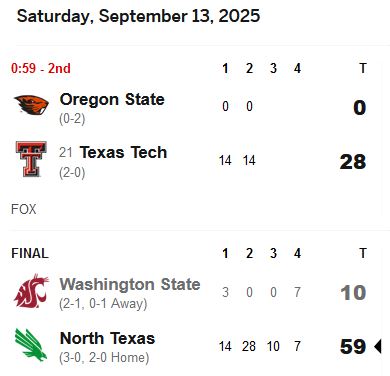The height and width of the screenshot is (376, 390).
Task: Click Washington State's total score 10
Action: tap(353, 293)
